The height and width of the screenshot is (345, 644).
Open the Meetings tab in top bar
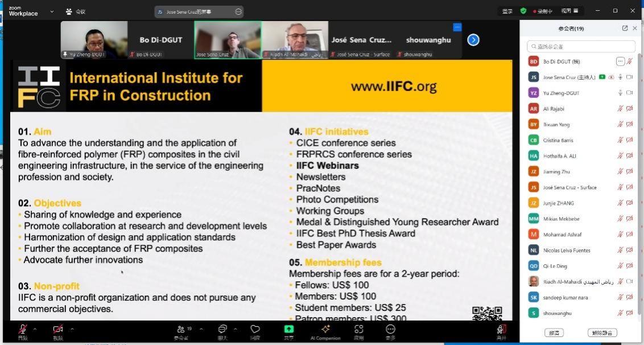76,11
